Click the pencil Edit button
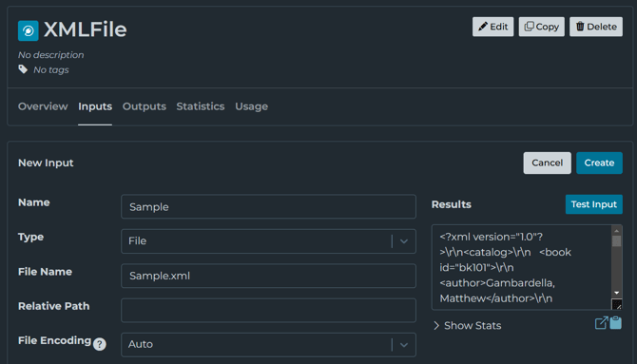 [492, 27]
